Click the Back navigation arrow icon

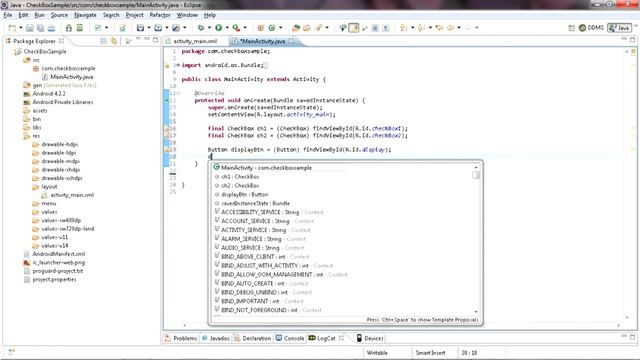(451, 28)
